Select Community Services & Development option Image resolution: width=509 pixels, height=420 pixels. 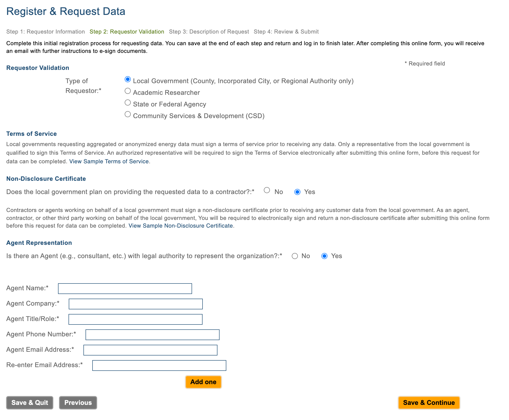(x=127, y=114)
